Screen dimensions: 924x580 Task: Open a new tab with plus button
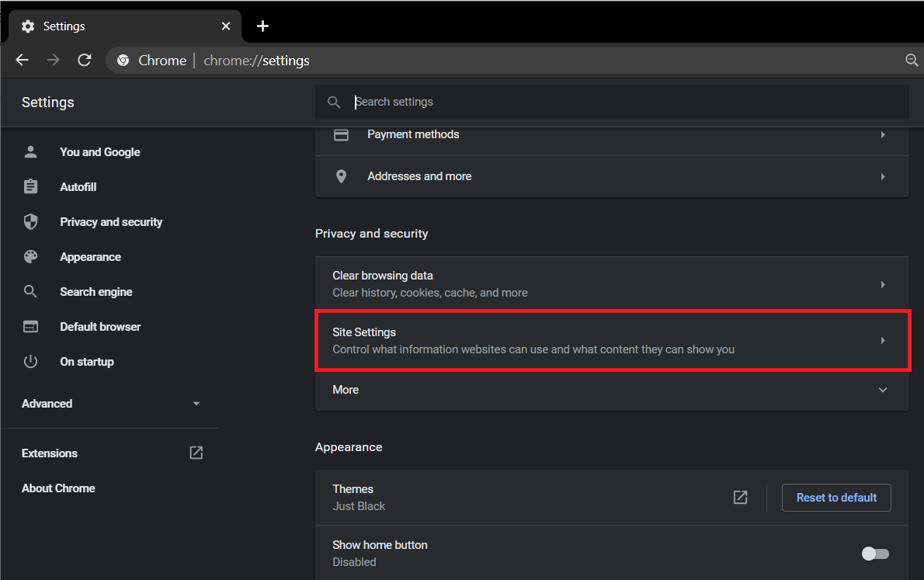(262, 26)
